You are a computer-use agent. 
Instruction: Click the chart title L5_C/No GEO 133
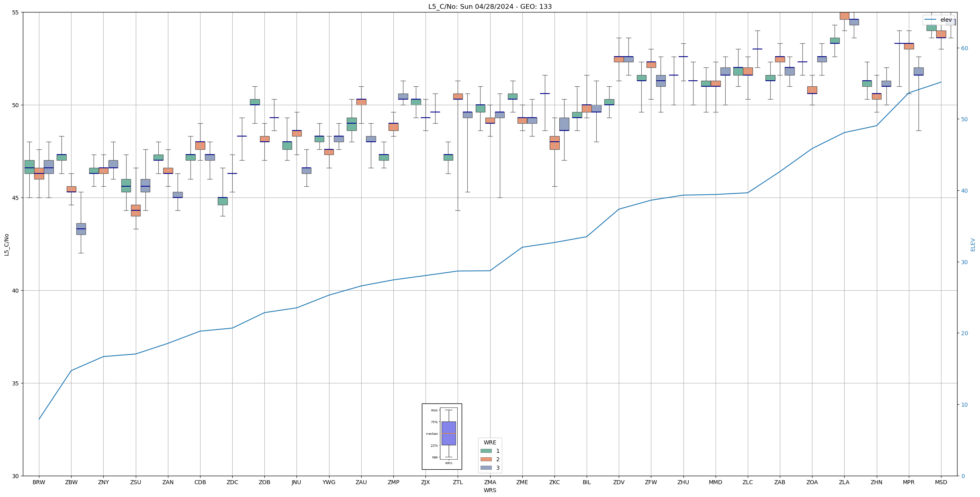point(490,7)
